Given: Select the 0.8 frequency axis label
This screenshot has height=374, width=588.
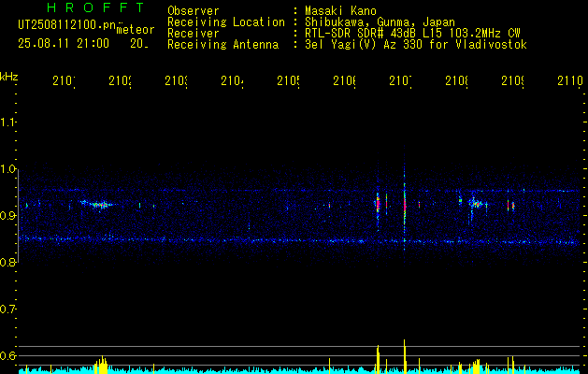Looking at the screenshot, I should pos(8,263).
